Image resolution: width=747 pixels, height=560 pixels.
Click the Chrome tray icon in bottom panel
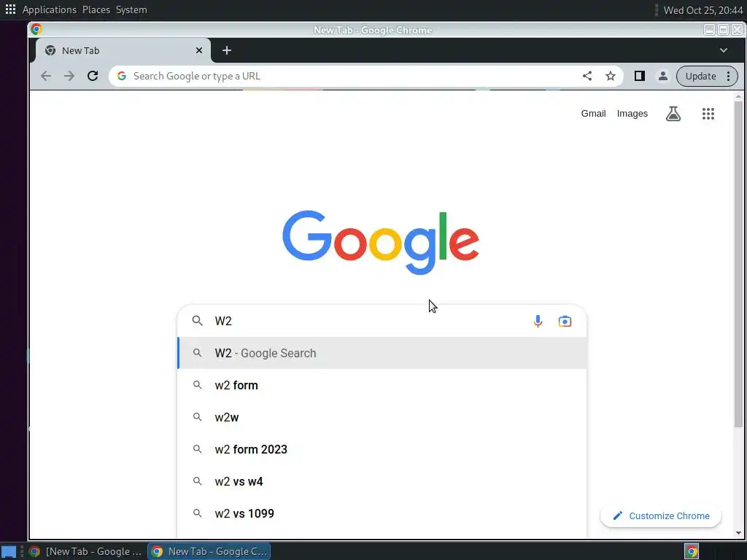692,551
